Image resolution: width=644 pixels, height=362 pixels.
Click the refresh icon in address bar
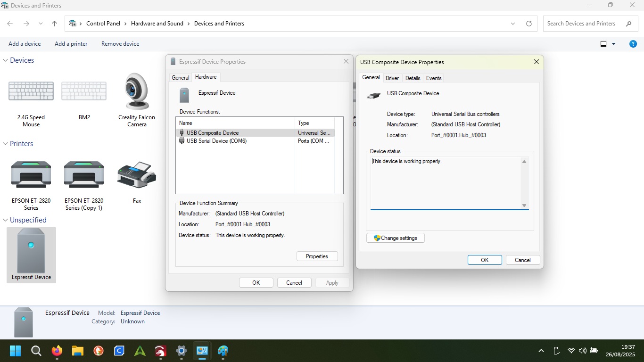[x=529, y=24]
